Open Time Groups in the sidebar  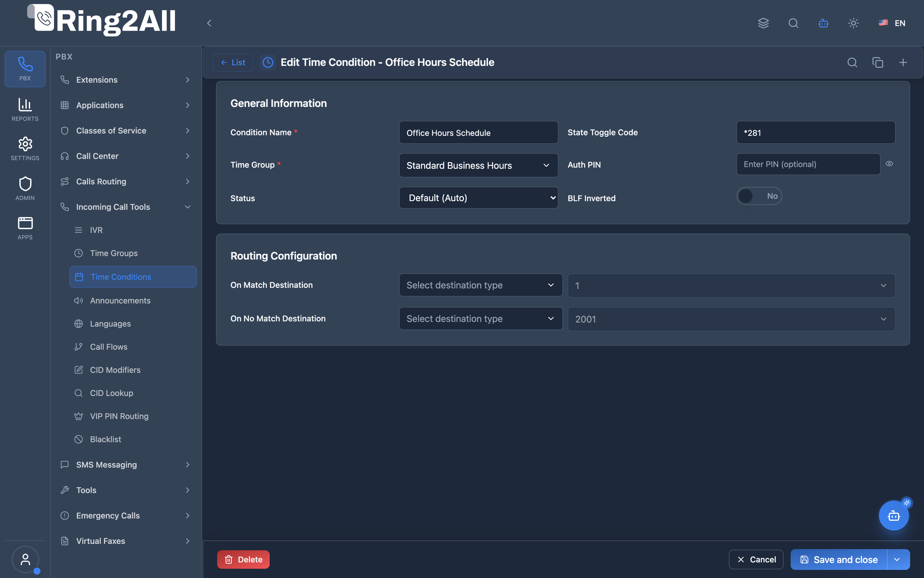tap(133, 253)
